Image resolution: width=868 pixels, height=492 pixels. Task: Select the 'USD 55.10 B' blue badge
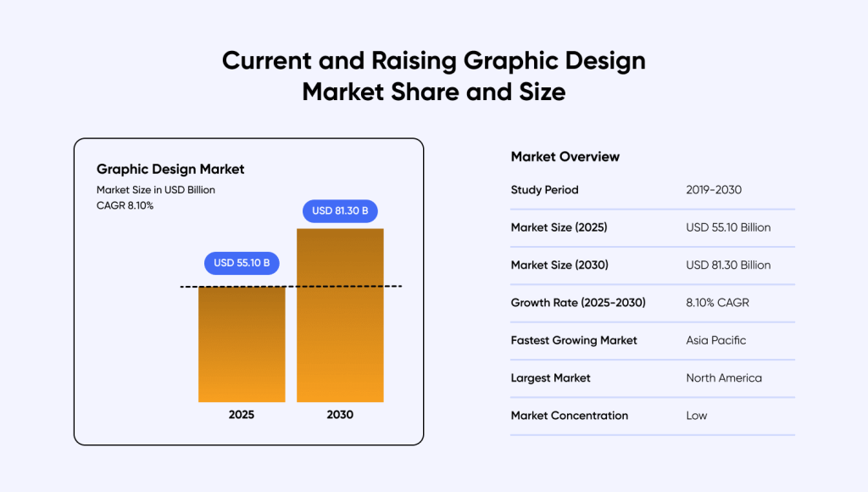click(242, 263)
